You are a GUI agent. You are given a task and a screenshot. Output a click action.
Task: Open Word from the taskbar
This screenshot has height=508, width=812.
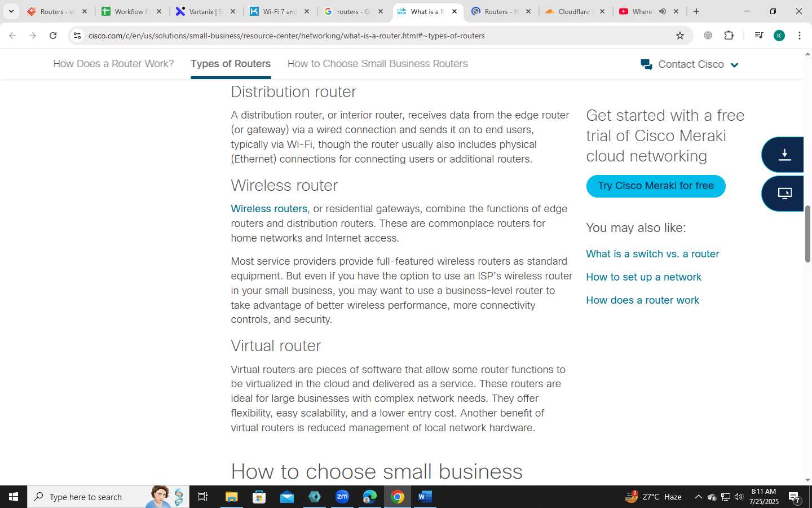425,497
